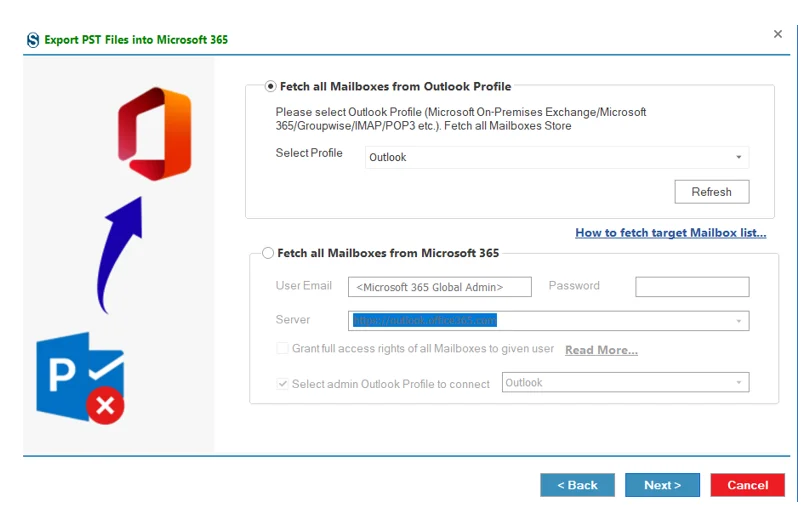Click the Select Profile label

tap(309, 153)
